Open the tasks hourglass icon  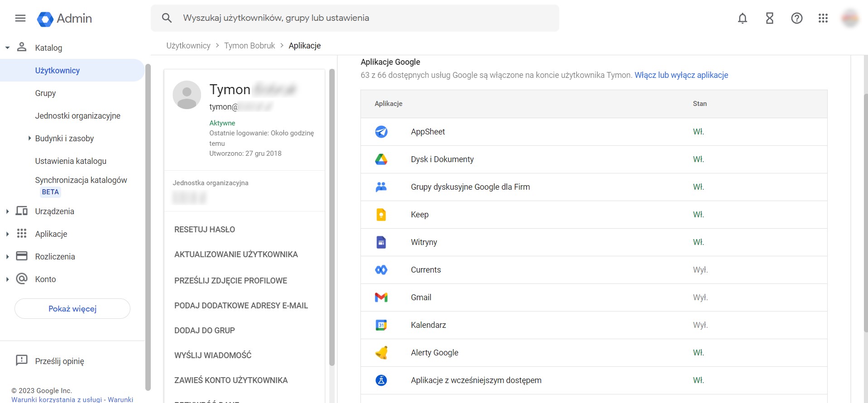(x=770, y=18)
